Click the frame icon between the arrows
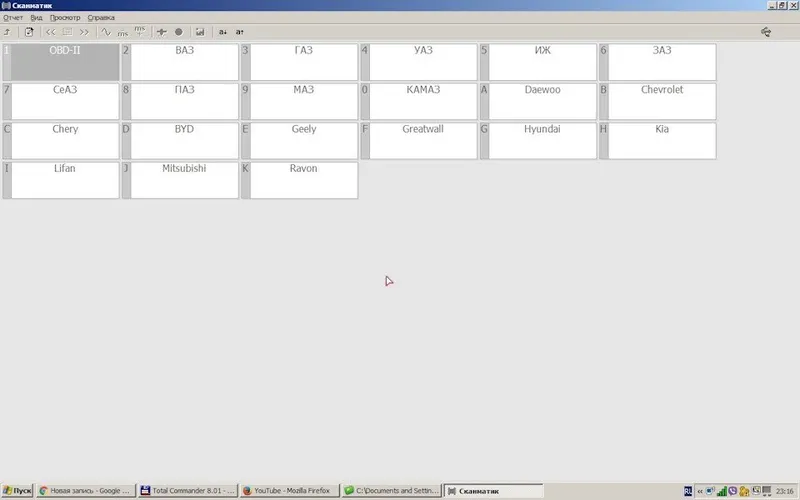The height and width of the screenshot is (500, 800). click(67, 32)
